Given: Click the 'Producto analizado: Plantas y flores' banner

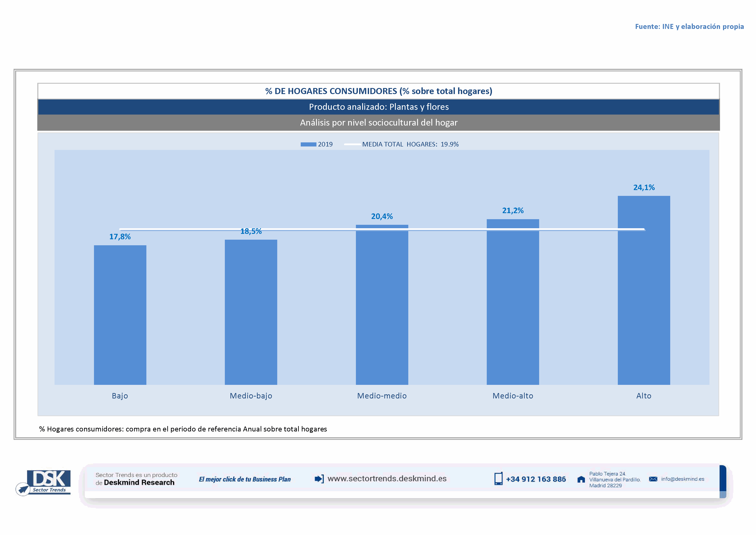Looking at the screenshot, I should click(x=379, y=107).
